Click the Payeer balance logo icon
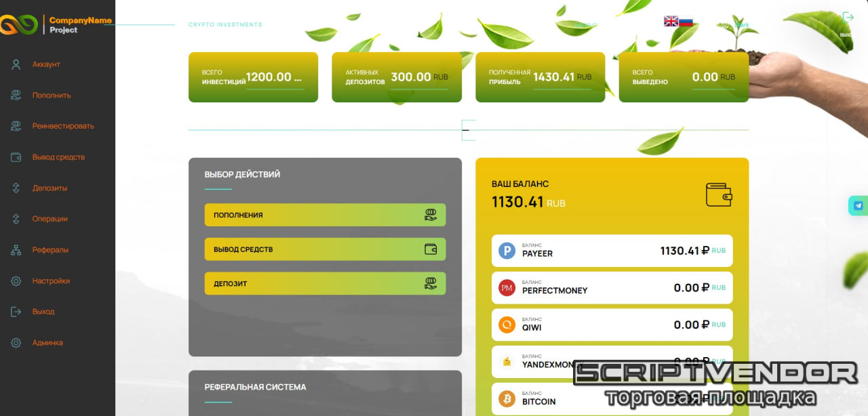Viewport: 868px width, 416px height. pos(507,251)
